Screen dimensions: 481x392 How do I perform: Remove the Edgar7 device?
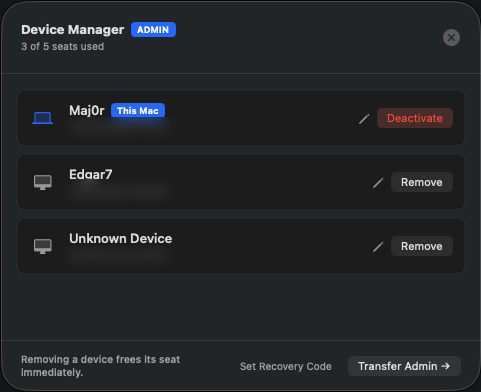(x=422, y=182)
